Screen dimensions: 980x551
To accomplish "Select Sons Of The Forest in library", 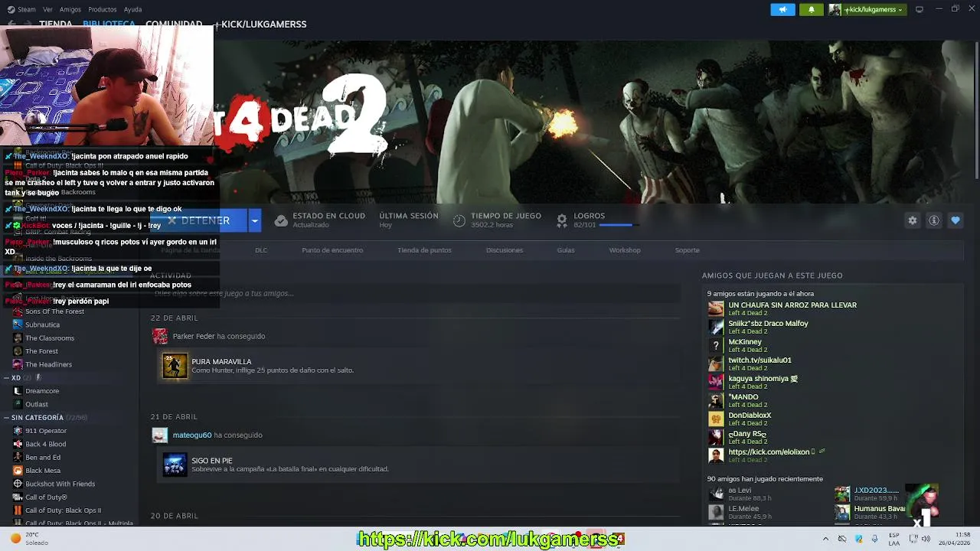I will pos(54,311).
